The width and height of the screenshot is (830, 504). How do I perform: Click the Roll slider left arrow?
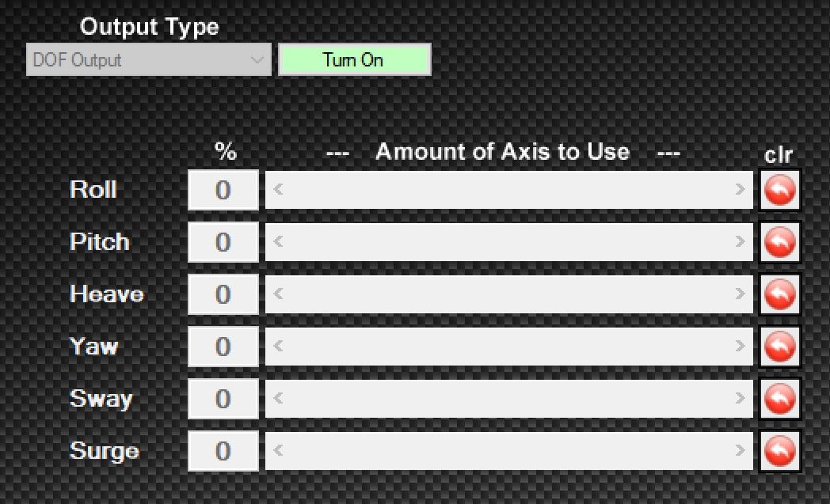pyautogui.click(x=278, y=190)
